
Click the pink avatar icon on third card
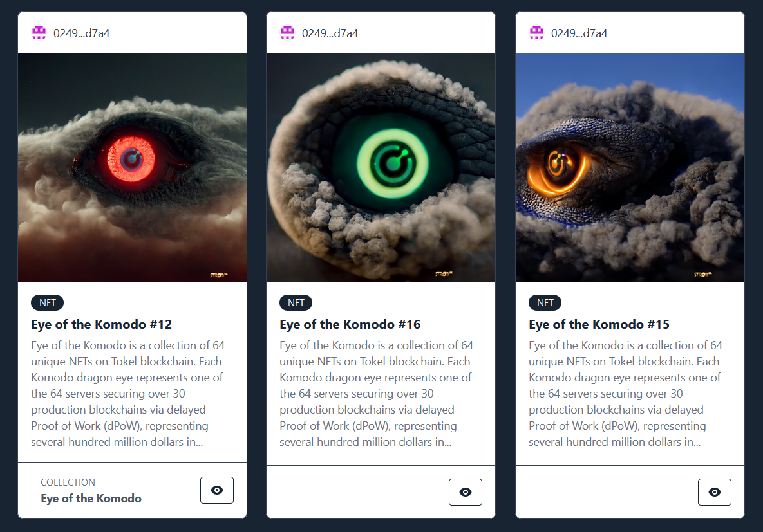pos(537,33)
